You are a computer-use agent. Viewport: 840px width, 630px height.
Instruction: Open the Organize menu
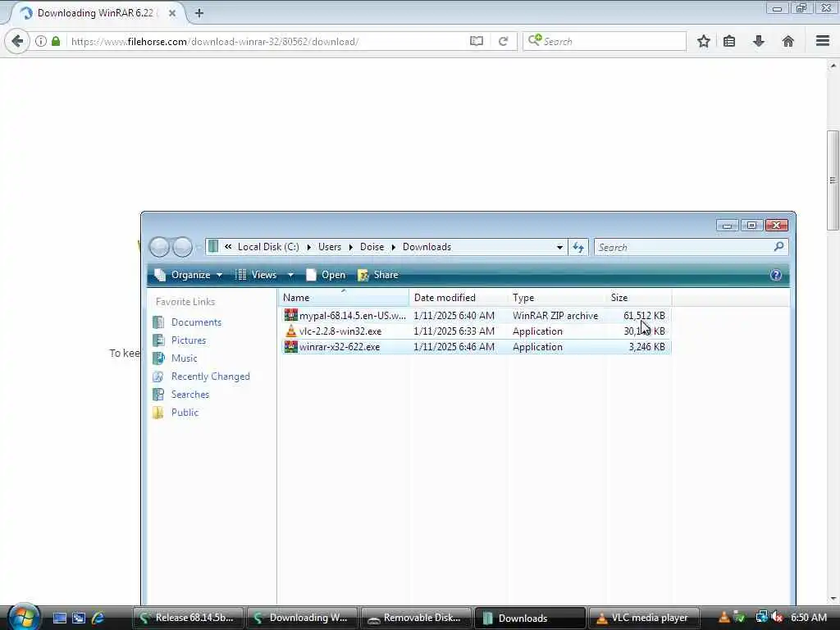pos(188,275)
